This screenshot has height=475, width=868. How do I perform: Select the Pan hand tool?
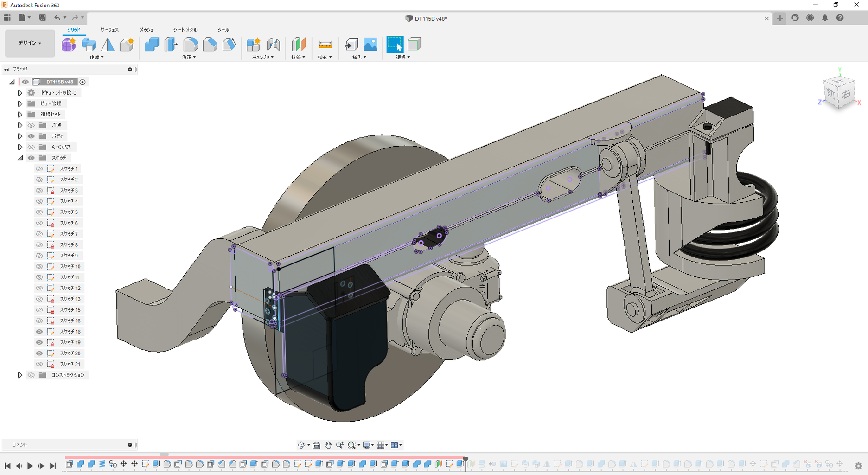point(328,445)
